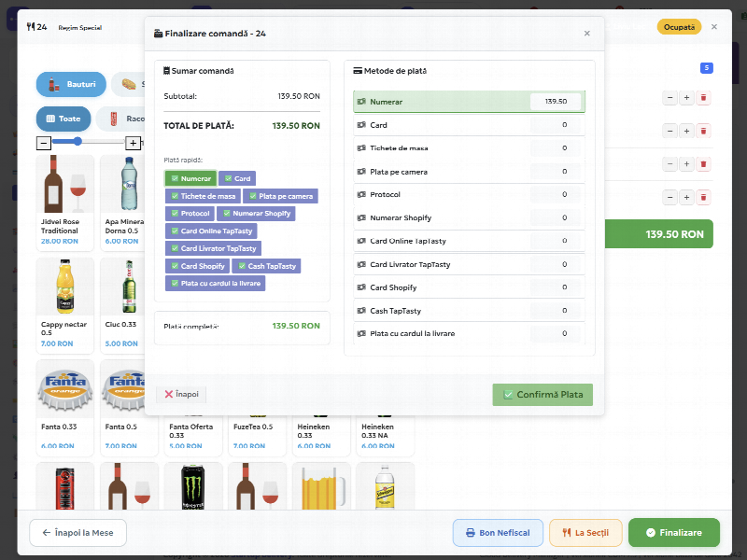Add Apa Minerala Dorna 0.5 product
The width and height of the screenshot is (747, 560).
122,202
